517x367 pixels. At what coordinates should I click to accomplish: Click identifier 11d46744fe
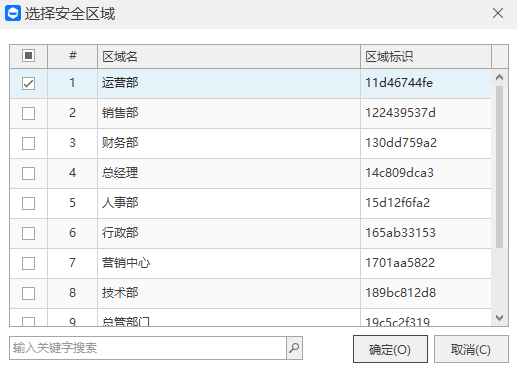click(399, 83)
